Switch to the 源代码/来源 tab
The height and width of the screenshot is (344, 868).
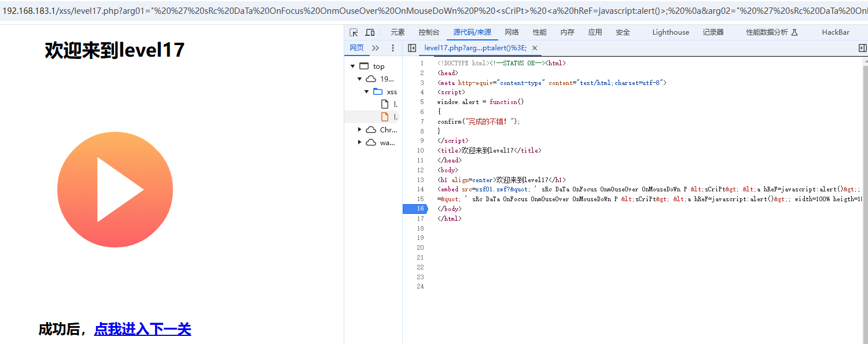(x=472, y=32)
